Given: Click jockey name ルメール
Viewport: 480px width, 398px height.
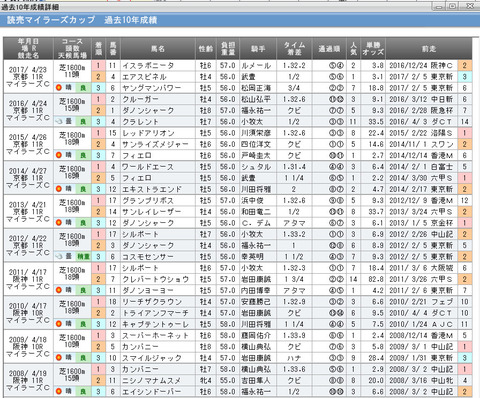Looking at the screenshot, I should (x=255, y=65).
